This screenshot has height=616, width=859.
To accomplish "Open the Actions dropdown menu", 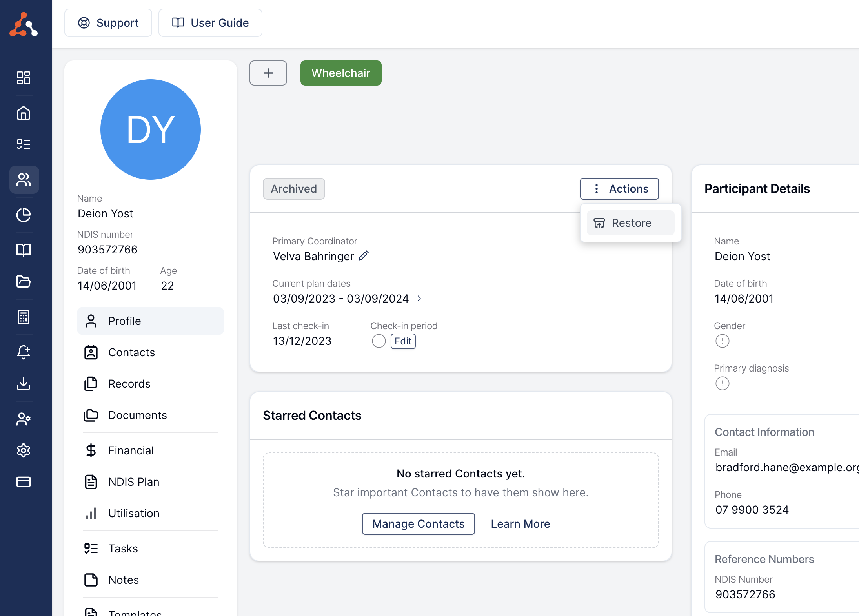I will (619, 189).
